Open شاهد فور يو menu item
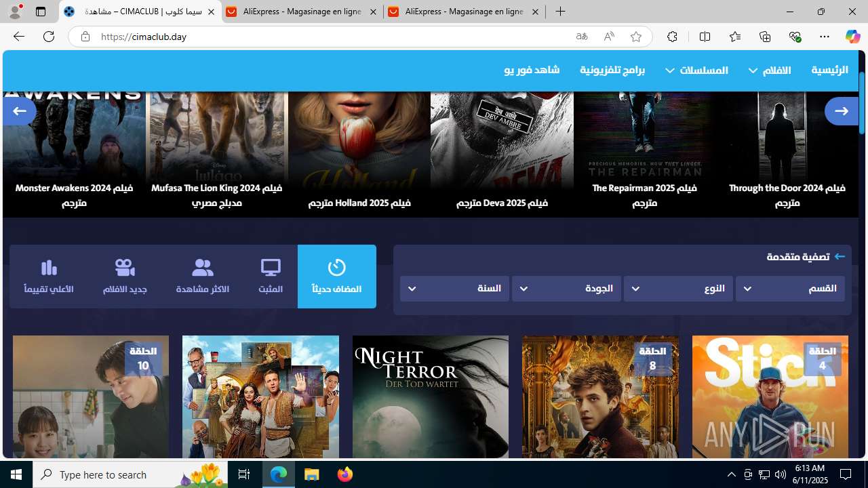The image size is (868, 488). (x=532, y=70)
